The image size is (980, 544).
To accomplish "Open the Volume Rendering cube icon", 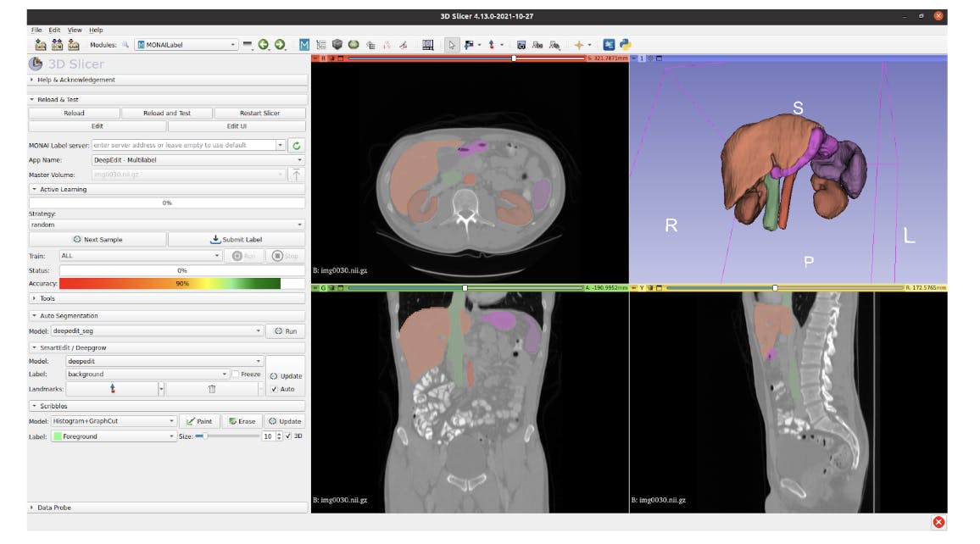I will click(337, 44).
